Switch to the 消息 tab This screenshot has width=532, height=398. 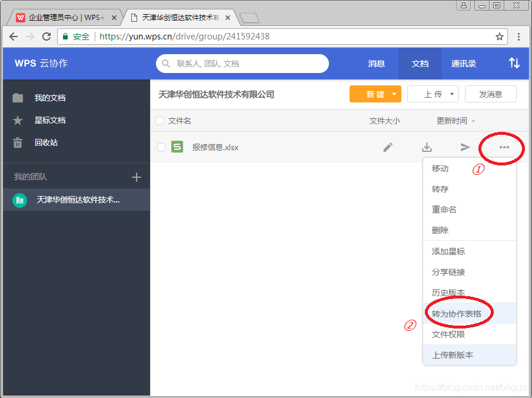tap(377, 64)
